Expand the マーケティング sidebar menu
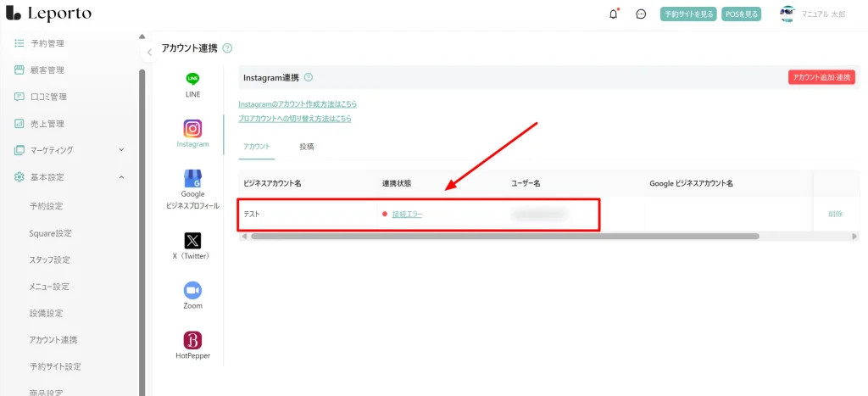The height and width of the screenshot is (396, 868). [x=121, y=150]
